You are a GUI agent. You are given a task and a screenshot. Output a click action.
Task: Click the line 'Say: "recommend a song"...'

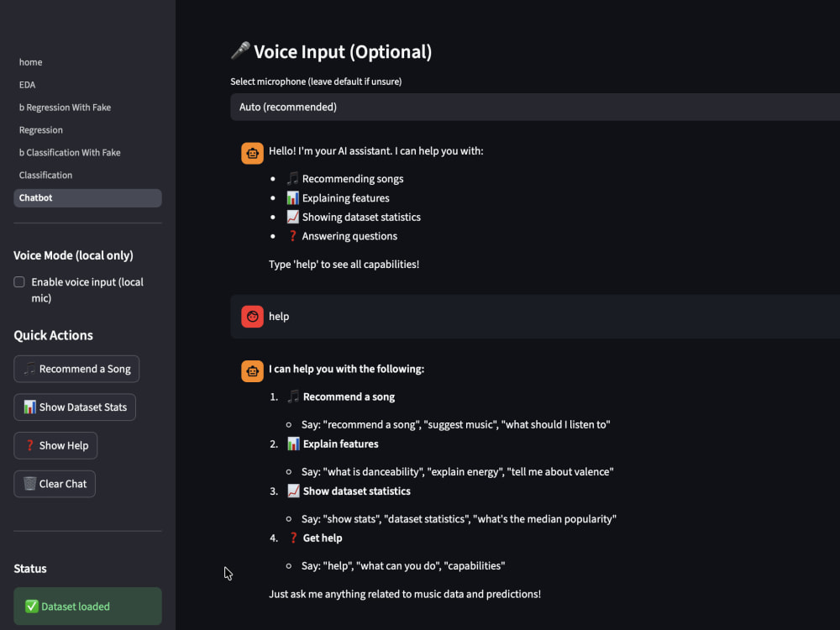coord(456,425)
